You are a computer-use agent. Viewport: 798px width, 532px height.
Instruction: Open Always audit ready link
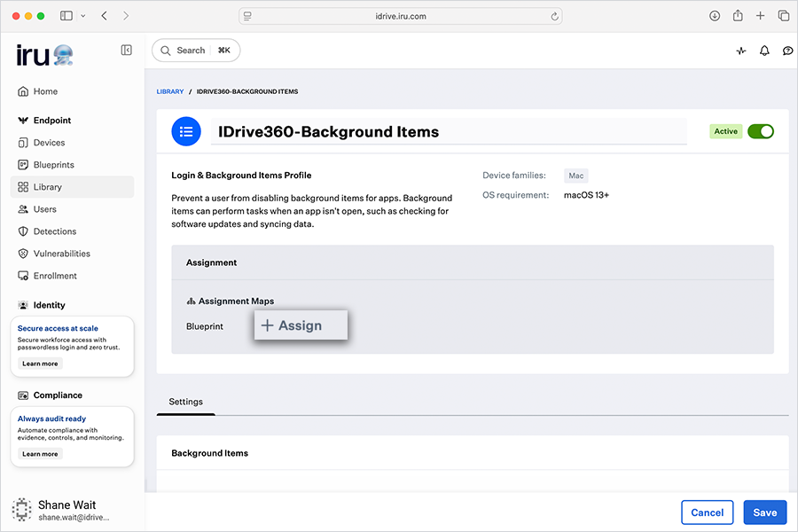(x=52, y=419)
